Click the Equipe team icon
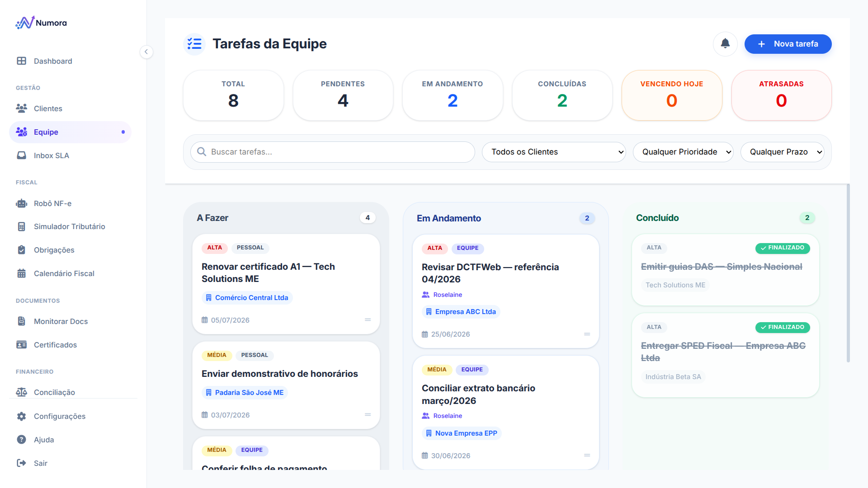The height and width of the screenshot is (488, 868). (21, 132)
